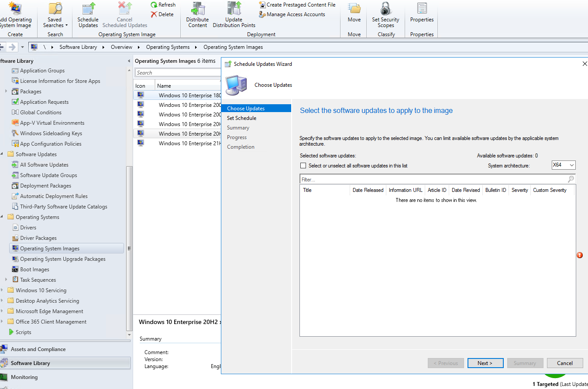
Task: Cancel the Schedule Updates Wizard
Action: [565, 363]
